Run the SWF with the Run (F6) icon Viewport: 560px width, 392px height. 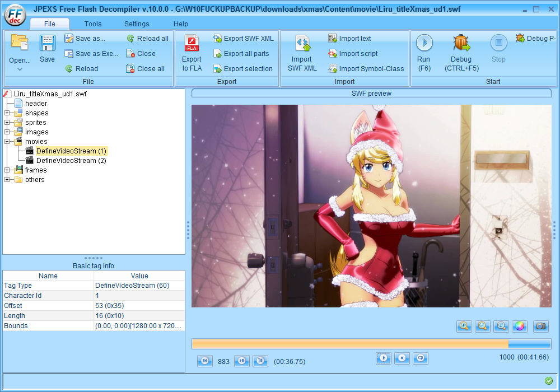point(424,43)
